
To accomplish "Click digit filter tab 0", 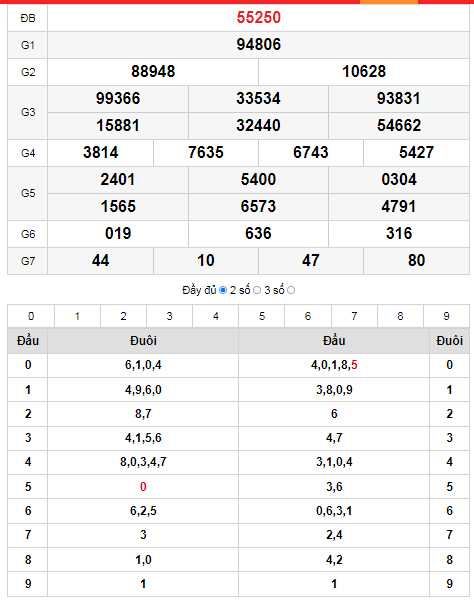I will [x=31, y=316].
